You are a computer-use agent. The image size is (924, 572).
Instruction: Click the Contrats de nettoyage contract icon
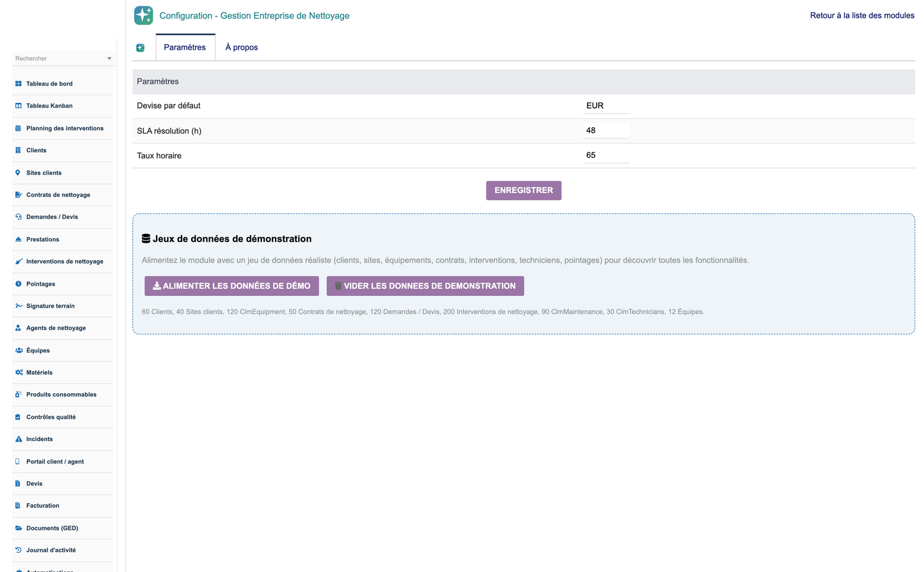click(x=19, y=195)
